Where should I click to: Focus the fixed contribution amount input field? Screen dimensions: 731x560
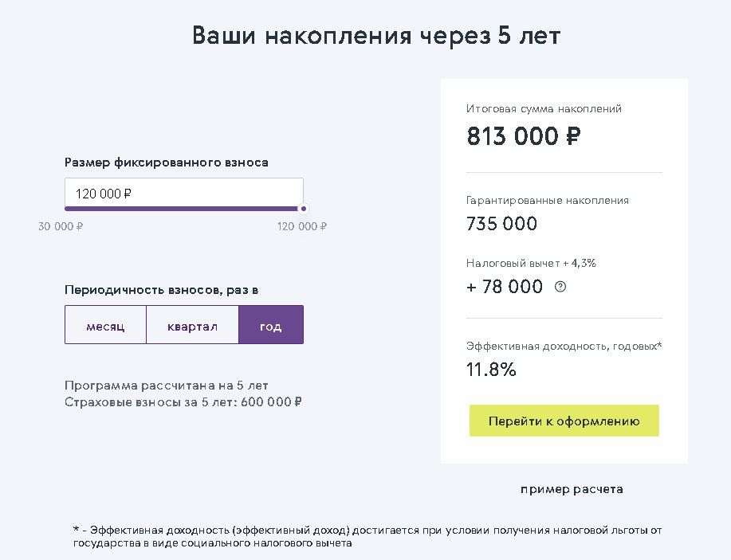[183, 193]
